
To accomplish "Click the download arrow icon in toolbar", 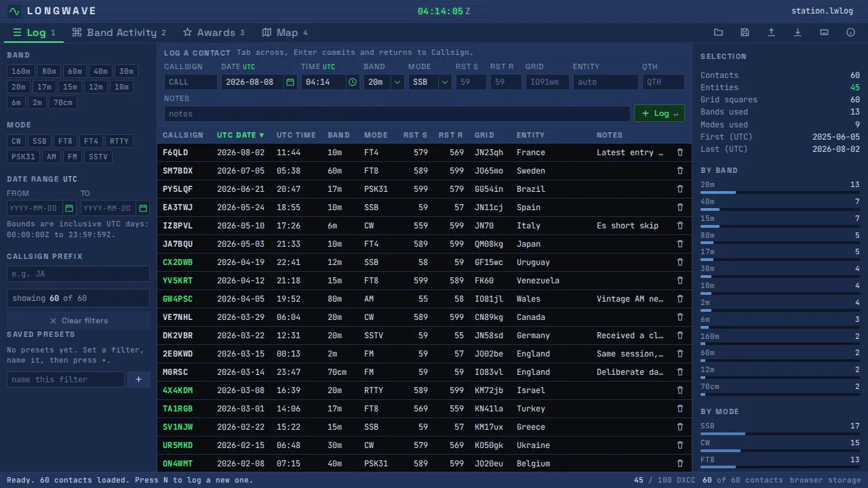I will click(797, 33).
